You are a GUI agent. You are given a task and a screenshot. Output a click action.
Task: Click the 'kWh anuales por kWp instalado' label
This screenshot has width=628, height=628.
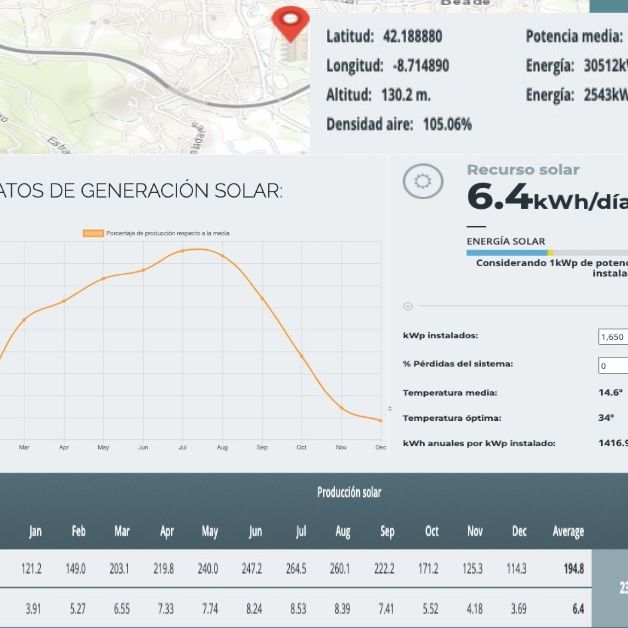[x=479, y=443]
